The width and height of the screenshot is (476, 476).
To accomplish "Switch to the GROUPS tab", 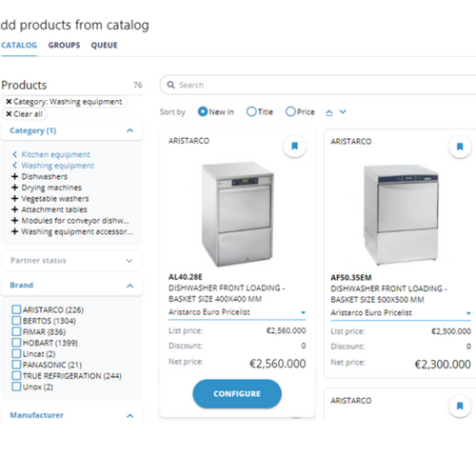I will coord(64,46).
